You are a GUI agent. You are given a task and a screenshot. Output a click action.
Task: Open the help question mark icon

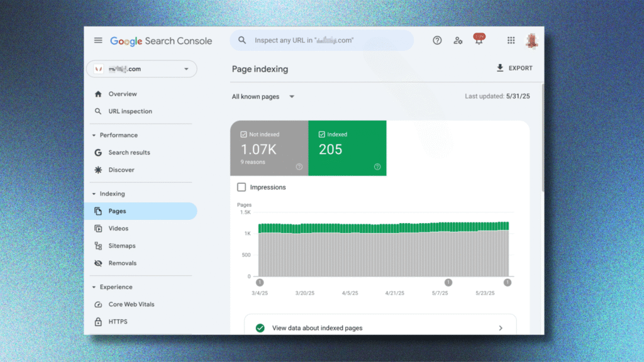tap(437, 40)
